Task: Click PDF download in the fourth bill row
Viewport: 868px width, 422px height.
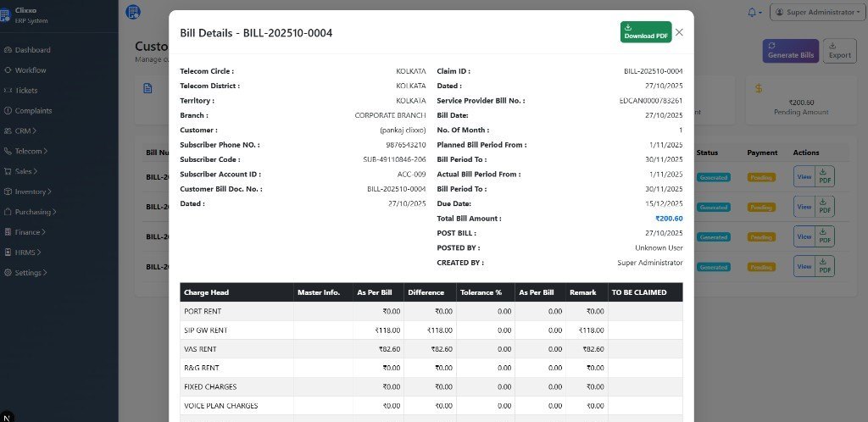Action: click(x=825, y=267)
